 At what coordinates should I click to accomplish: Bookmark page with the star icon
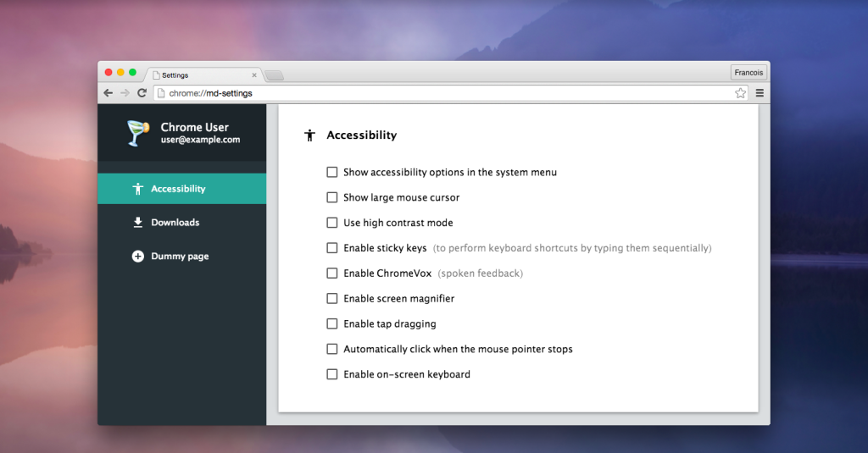click(740, 93)
